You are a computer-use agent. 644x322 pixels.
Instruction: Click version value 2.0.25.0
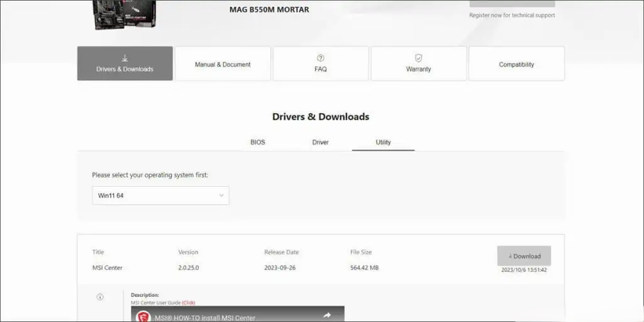pos(189,268)
